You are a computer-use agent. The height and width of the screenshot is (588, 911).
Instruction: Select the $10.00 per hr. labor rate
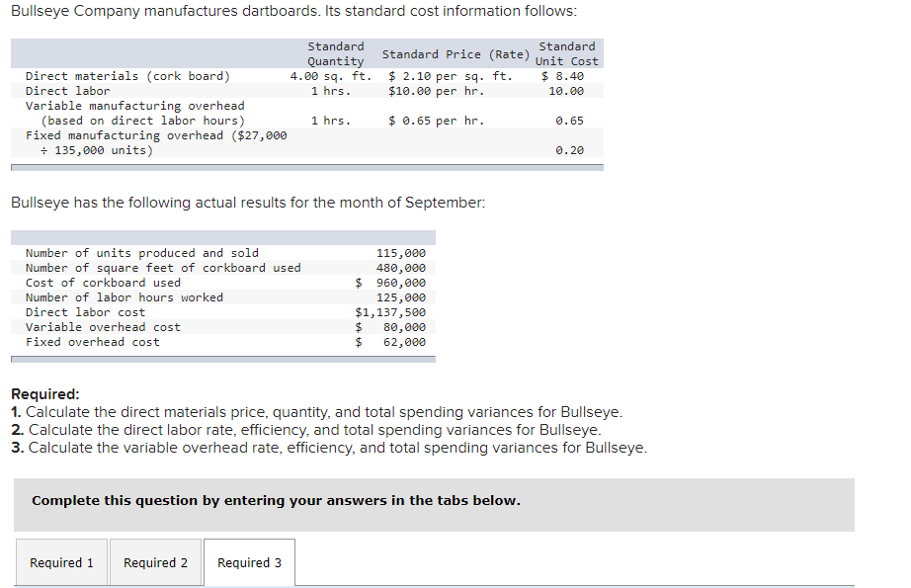click(436, 91)
